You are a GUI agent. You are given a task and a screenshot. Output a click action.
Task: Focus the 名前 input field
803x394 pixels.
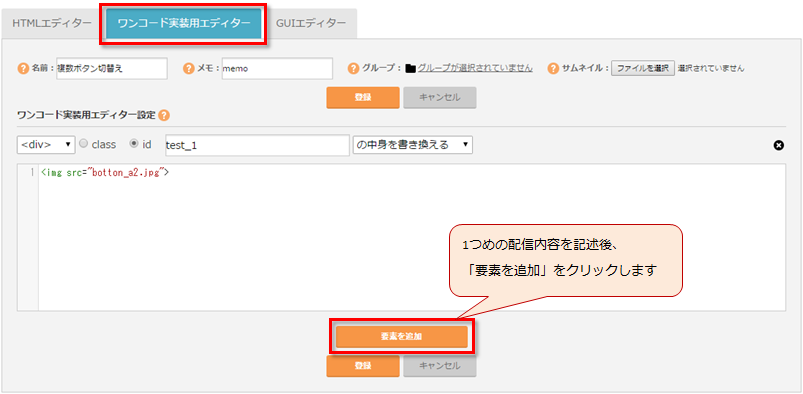112,69
